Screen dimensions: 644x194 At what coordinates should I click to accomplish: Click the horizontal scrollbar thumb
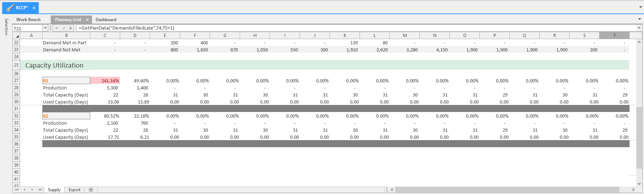[507, 190]
